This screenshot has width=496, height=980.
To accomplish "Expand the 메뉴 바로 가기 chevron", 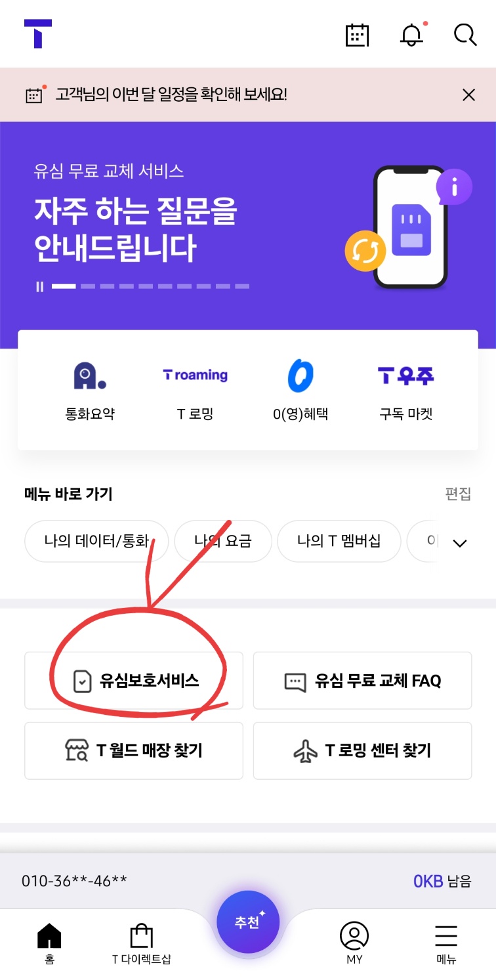I will click(460, 543).
